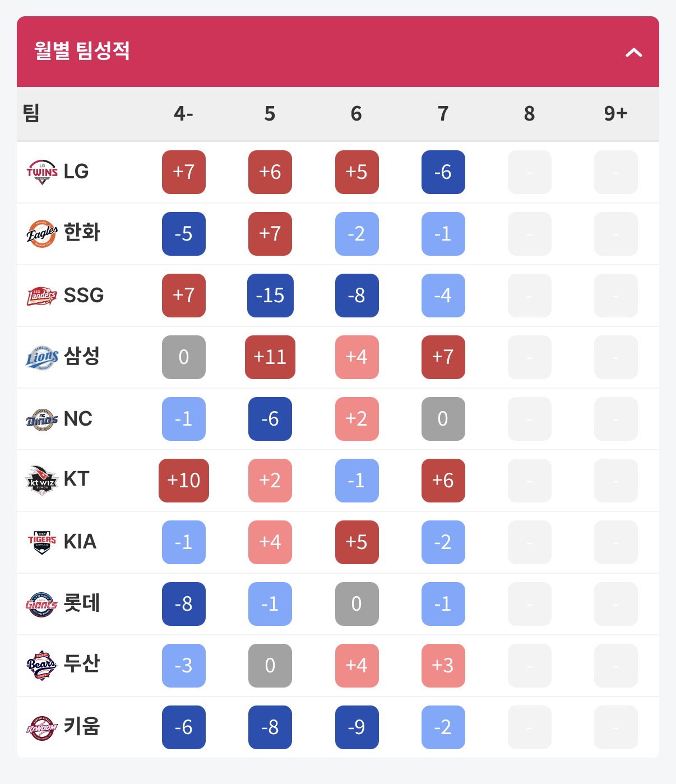
Task: Click the 삼성 Lions team logo
Action: coord(42,357)
